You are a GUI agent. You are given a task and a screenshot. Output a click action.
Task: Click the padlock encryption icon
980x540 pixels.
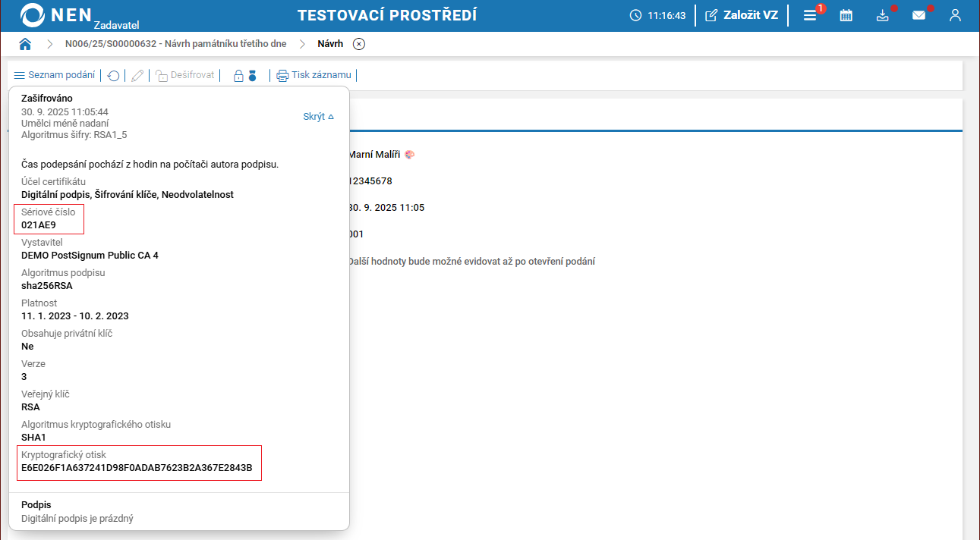238,76
